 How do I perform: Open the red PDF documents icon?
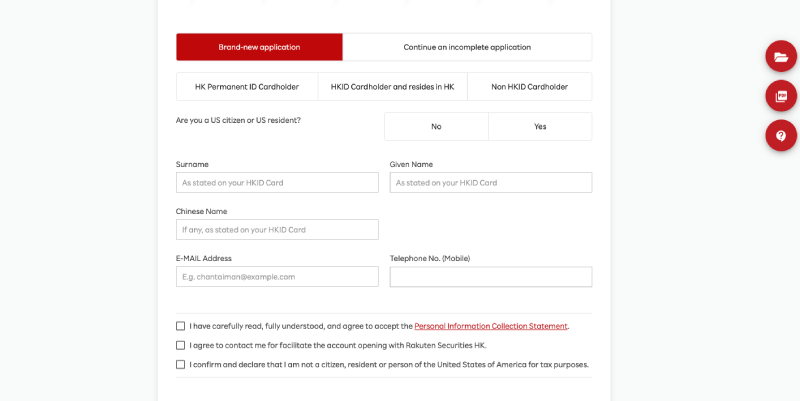pos(781,96)
